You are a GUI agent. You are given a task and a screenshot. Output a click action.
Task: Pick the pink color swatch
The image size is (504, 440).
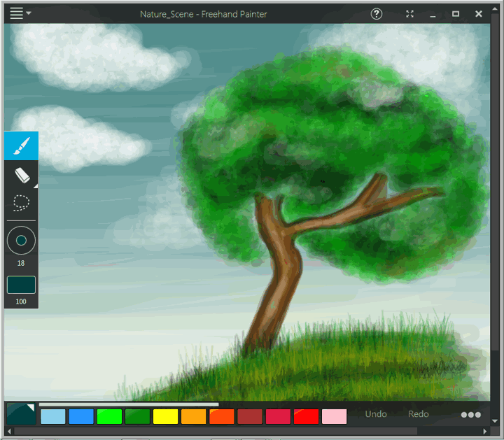pos(334,417)
